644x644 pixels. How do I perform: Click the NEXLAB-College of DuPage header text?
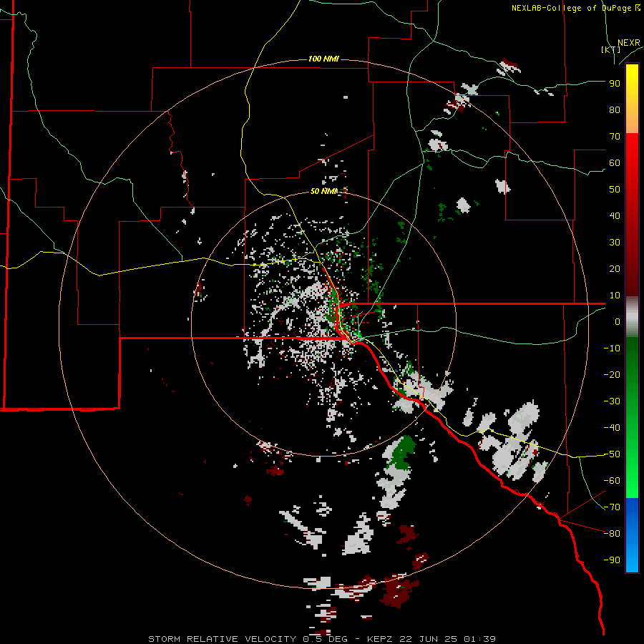(x=576, y=8)
